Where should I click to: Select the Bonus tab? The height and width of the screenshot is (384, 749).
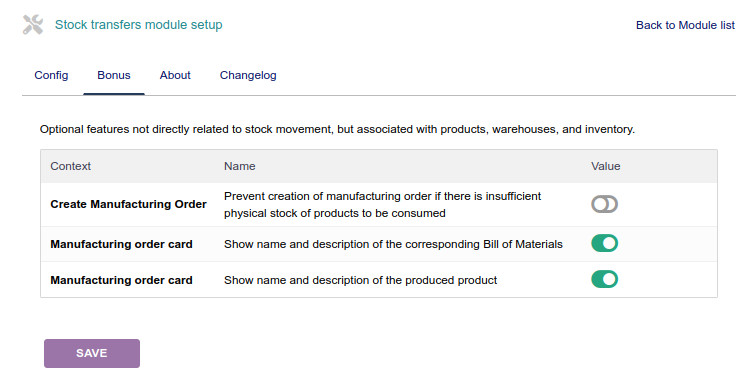click(x=114, y=75)
